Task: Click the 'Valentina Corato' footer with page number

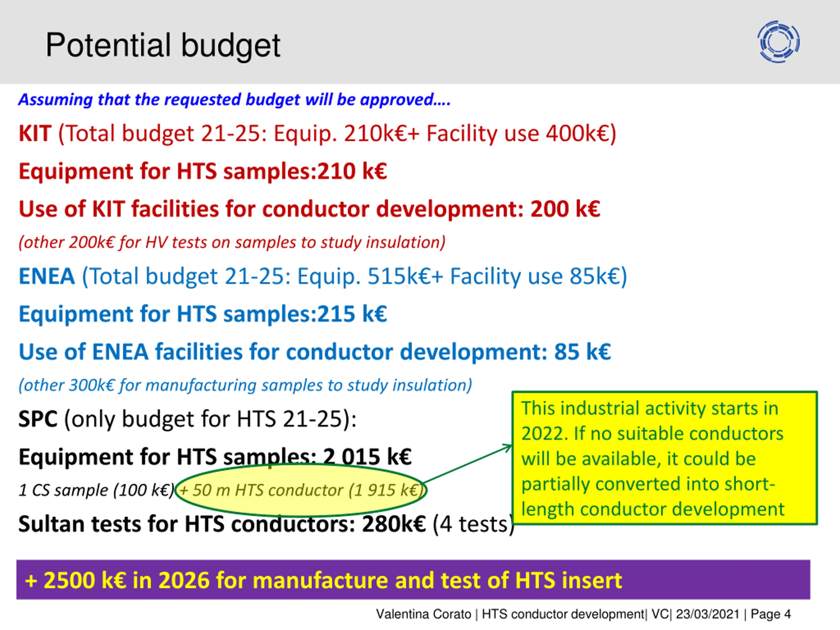Action: (x=583, y=614)
